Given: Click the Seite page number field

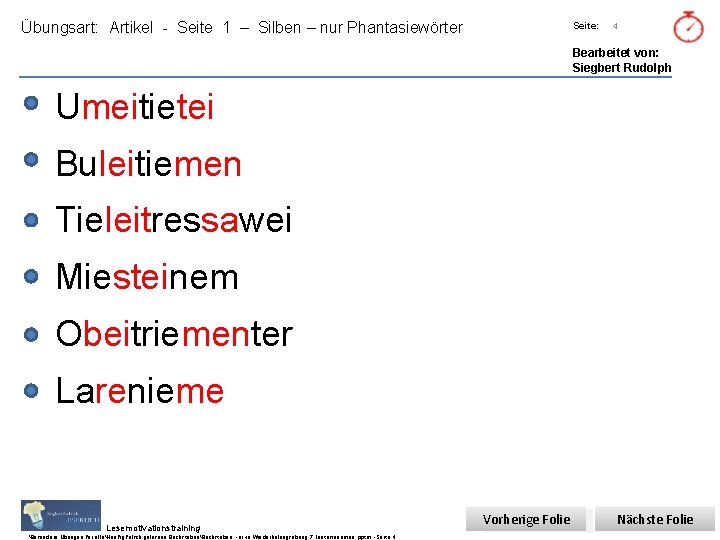Looking at the screenshot, I should (x=615, y=26).
